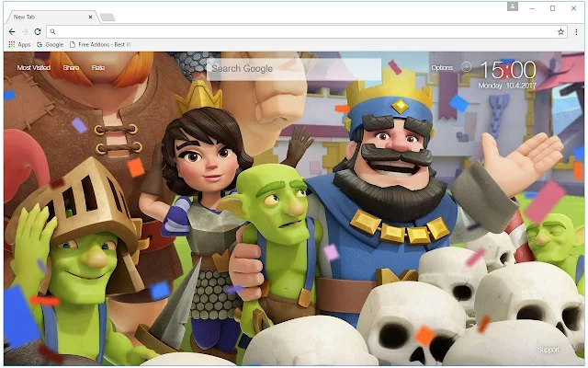
Task: Click the date Monday 10.4.2017
Action: pyautogui.click(x=507, y=86)
